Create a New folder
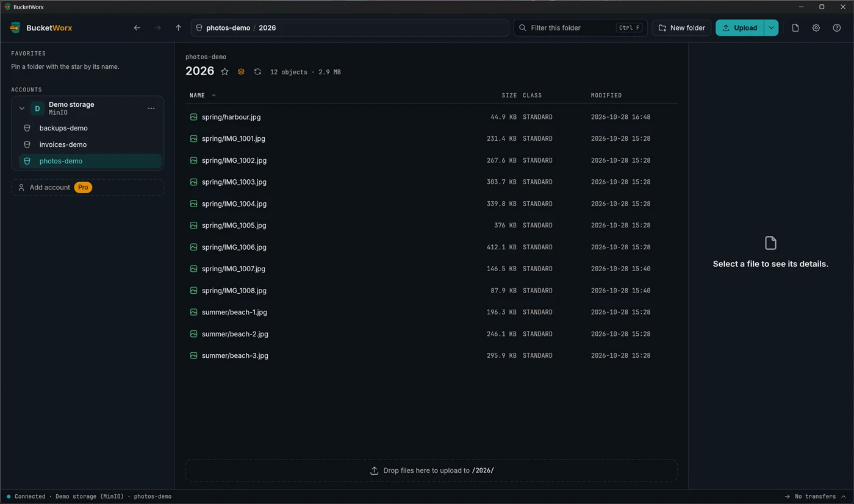The height and width of the screenshot is (504, 854). 681,27
